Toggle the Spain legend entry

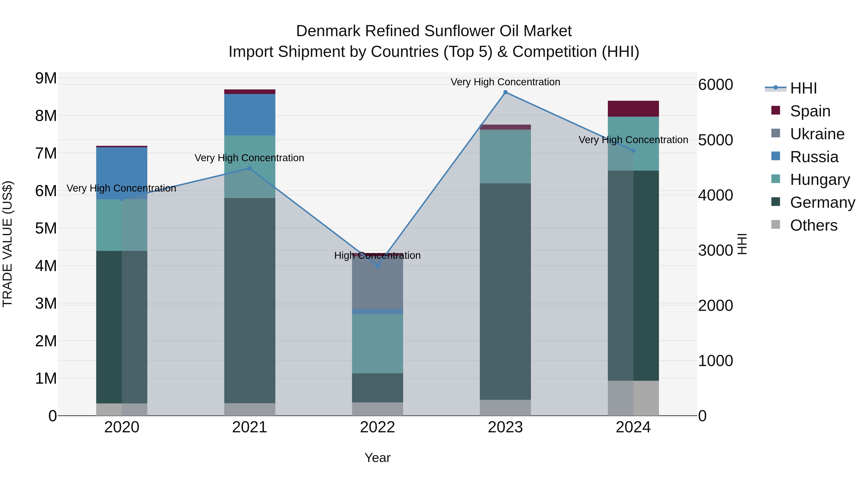click(x=800, y=111)
